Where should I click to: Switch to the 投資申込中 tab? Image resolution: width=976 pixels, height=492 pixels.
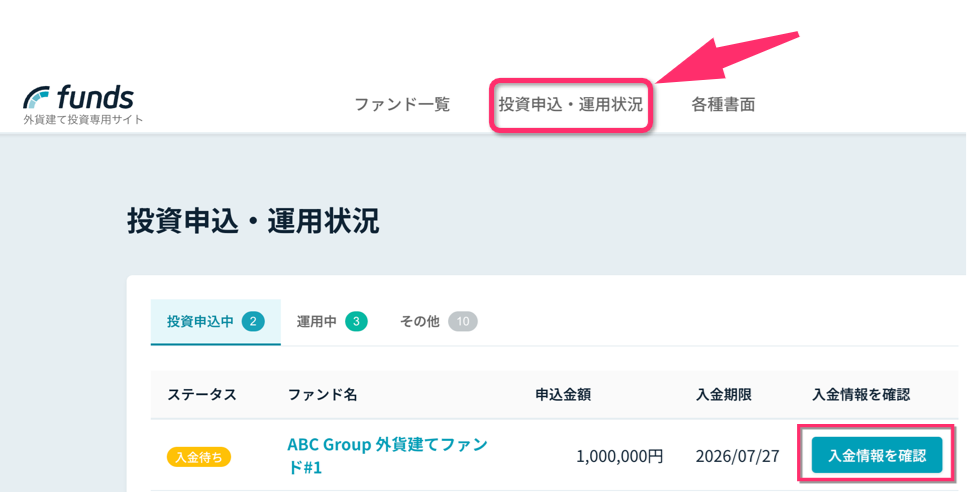coord(215,321)
